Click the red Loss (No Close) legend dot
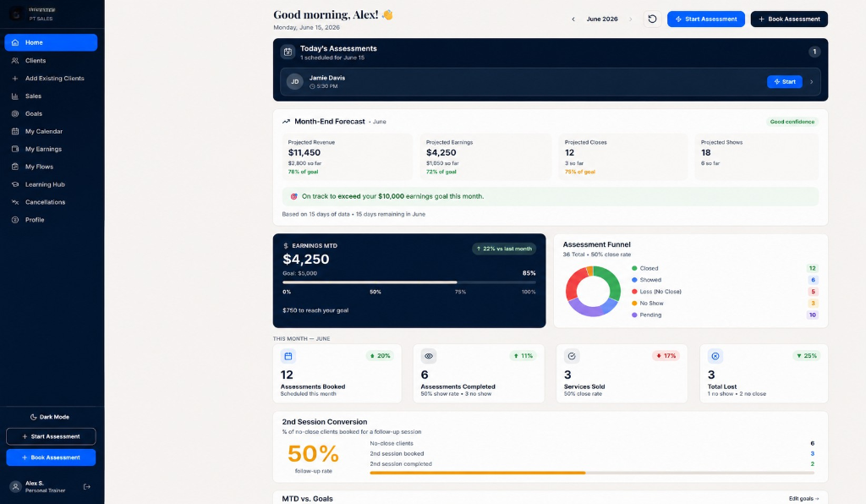The height and width of the screenshot is (504, 866). click(x=634, y=292)
